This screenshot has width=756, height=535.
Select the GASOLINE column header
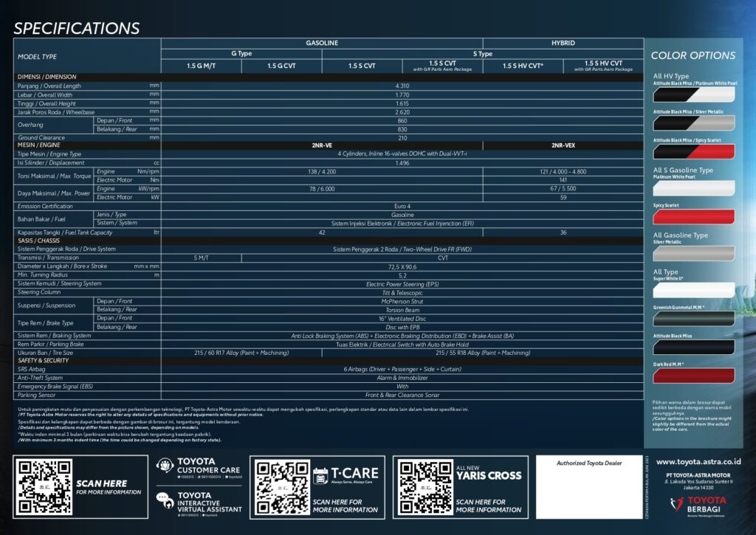pyautogui.click(x=322, y=44)
